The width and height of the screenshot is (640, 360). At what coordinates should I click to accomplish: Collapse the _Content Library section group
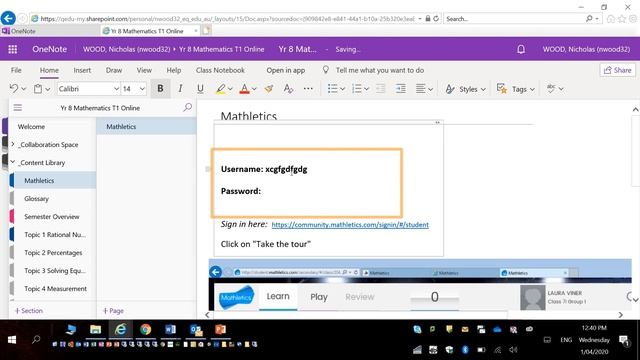click(13, 162)
